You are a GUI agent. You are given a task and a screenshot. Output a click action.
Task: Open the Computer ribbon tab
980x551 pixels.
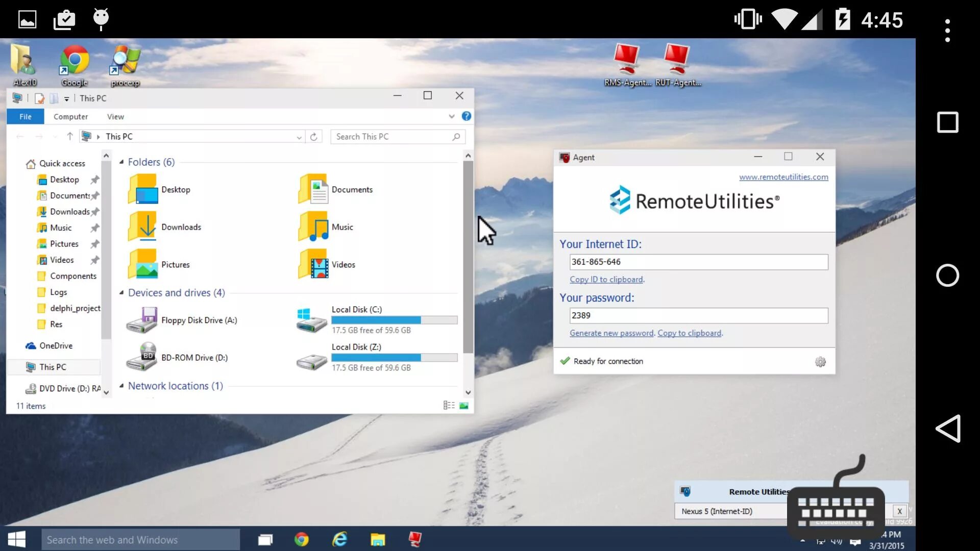(x=70, y=117)
